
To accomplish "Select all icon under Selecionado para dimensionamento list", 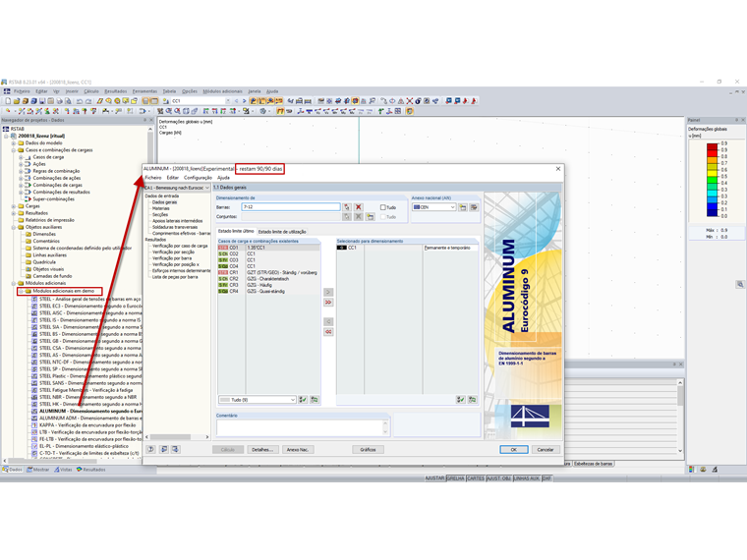I will [460, 400].
